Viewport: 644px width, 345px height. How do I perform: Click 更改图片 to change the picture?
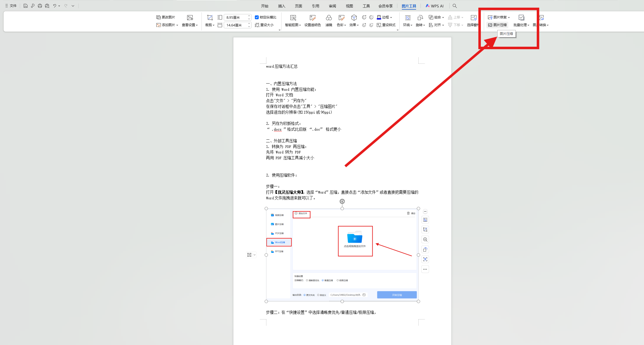click(x=166, y=17)
